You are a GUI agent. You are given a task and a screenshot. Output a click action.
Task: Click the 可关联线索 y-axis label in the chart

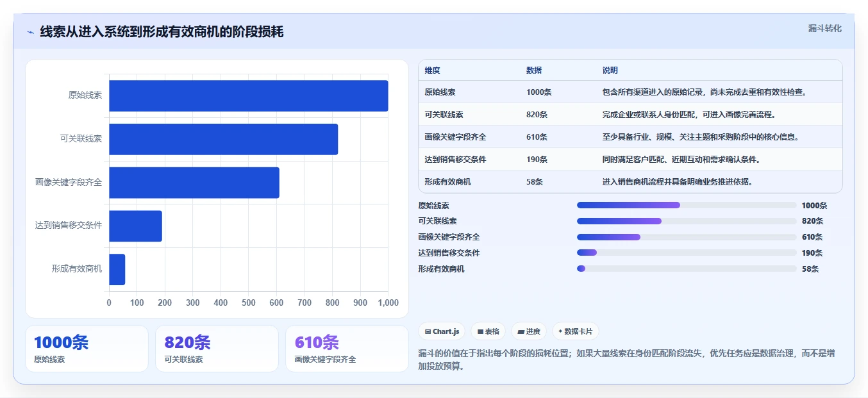point(81,139)
